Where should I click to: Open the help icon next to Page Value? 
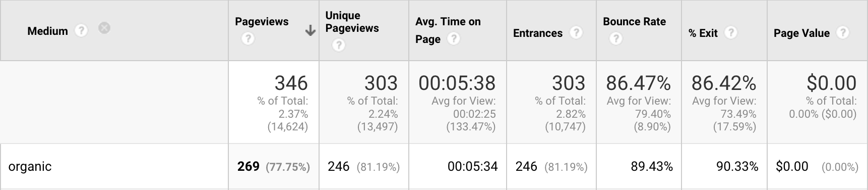pyautogui.click(x=842, y=33)
